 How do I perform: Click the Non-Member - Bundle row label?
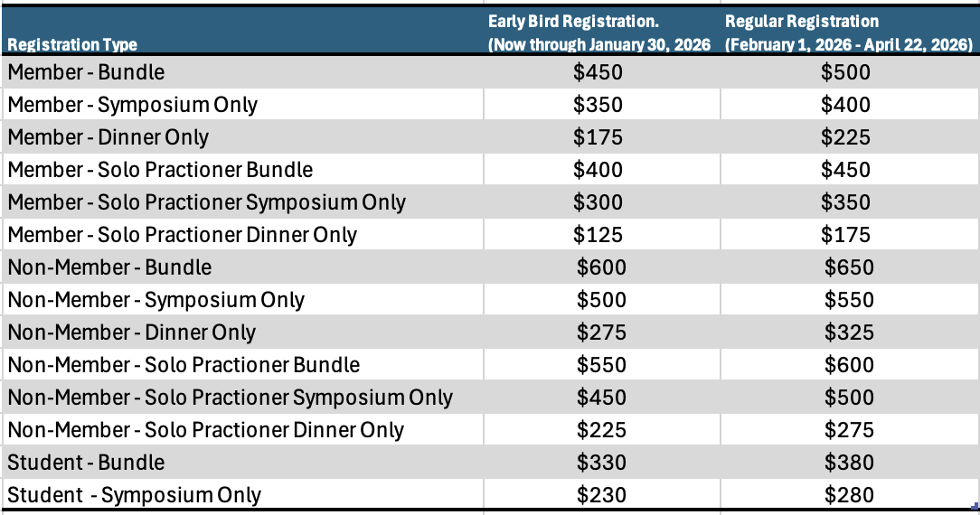click(x=110, y=267)
